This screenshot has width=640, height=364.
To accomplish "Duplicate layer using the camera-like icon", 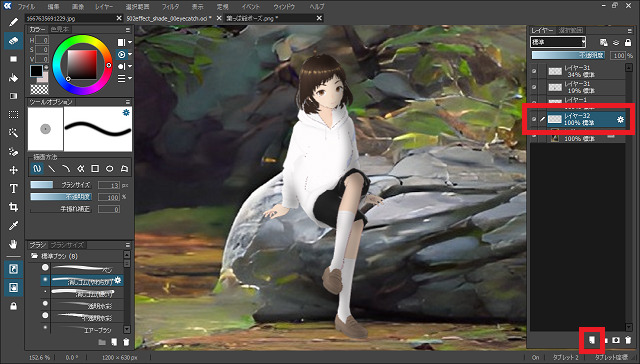I will (616, 340).
